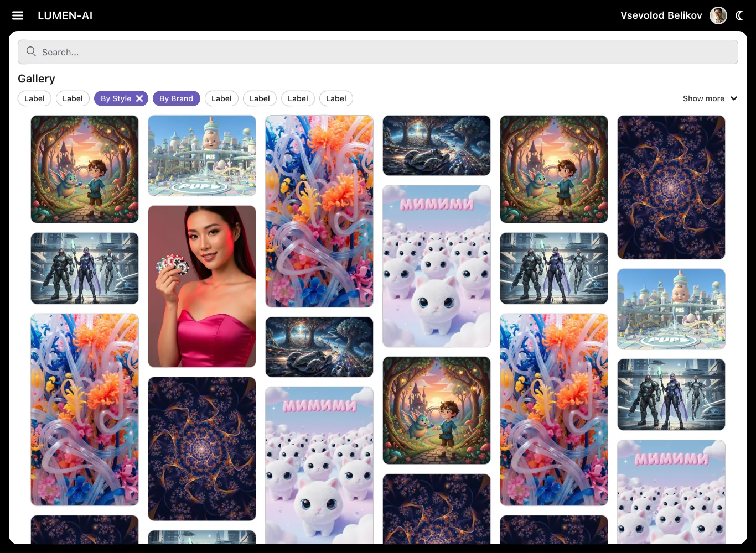Go to the LUMEN-AI home logo
Viewport: 756px width, 553px height.
pos(65,15)
